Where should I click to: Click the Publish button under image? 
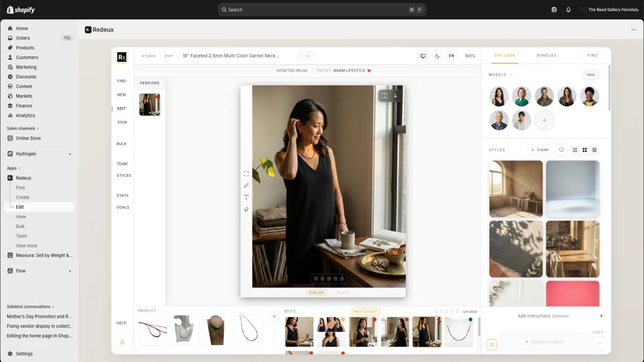(x=316, y=293)
